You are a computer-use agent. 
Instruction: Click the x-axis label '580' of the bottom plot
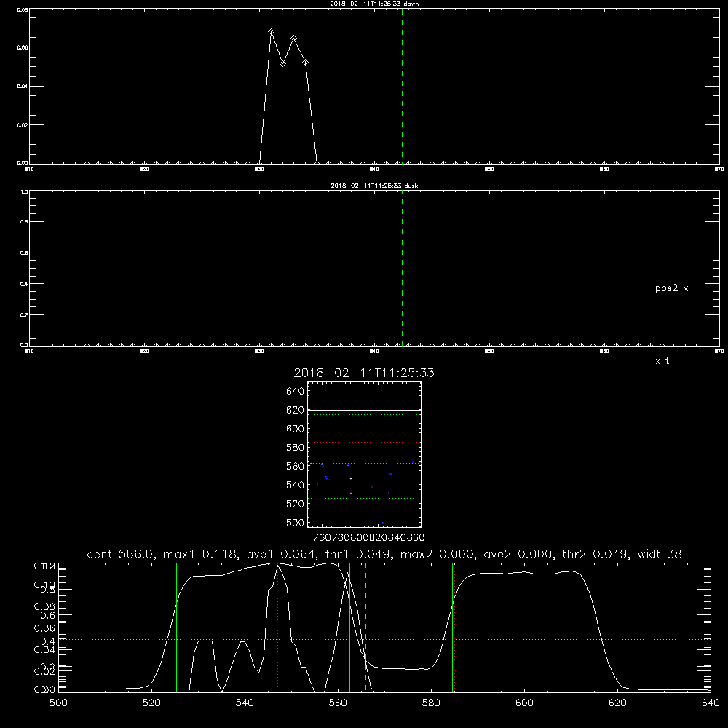point(431,703)
